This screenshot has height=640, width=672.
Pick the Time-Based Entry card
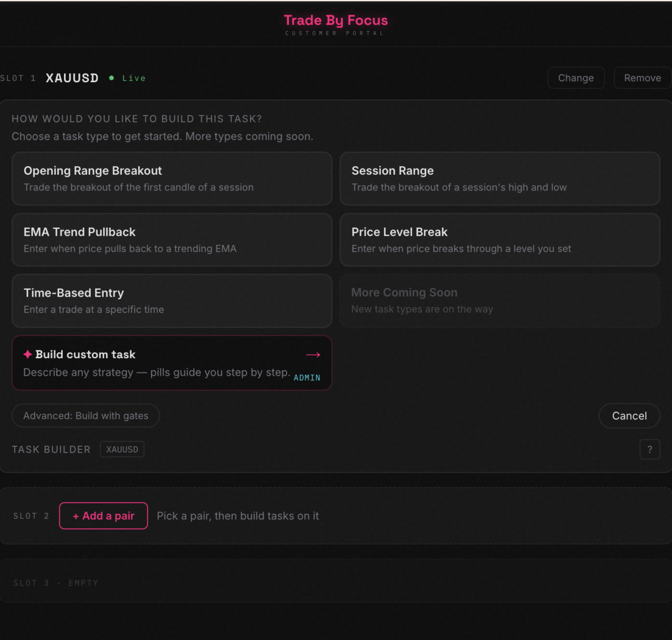click(172, 301)
